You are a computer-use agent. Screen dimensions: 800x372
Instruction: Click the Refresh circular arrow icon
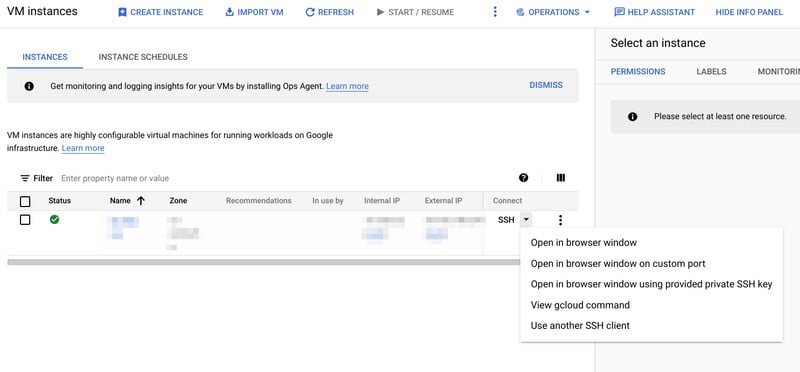(x=310, y=12)
